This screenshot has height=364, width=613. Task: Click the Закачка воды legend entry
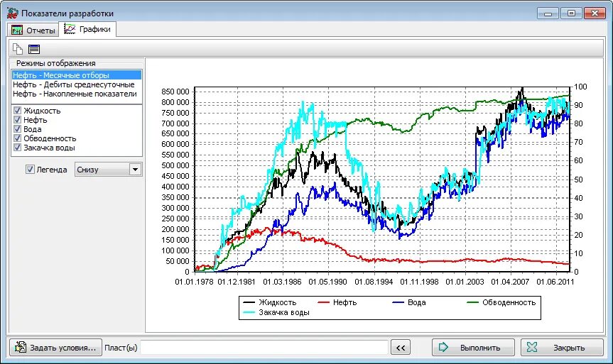[276, 312]
